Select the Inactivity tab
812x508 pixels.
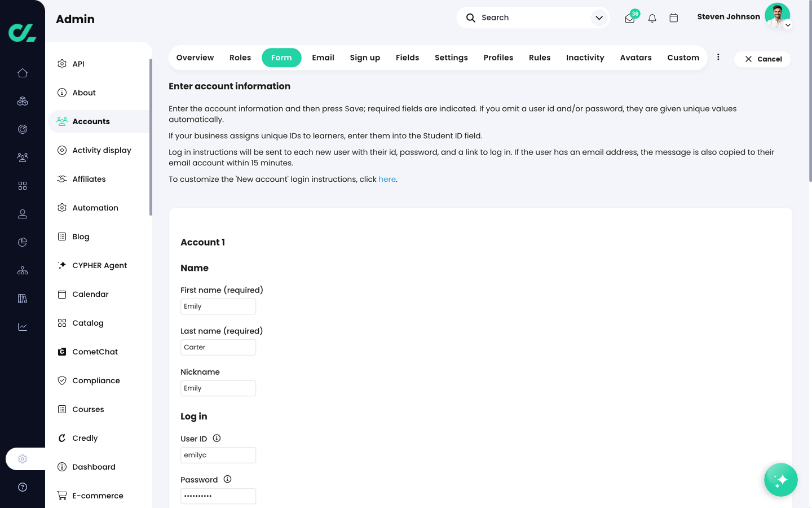(585, 58)
